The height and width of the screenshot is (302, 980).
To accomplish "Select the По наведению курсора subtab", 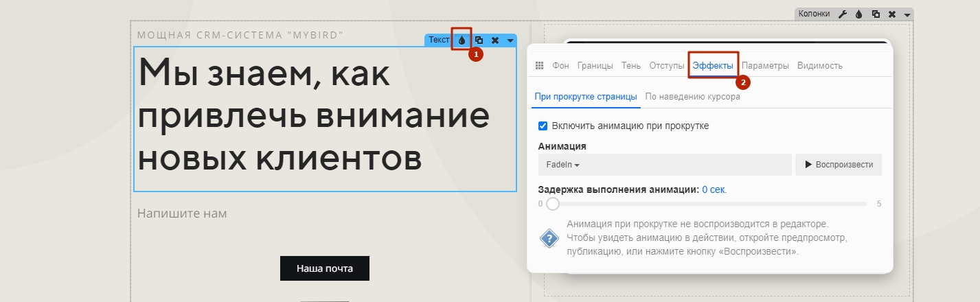I will 693,97.
